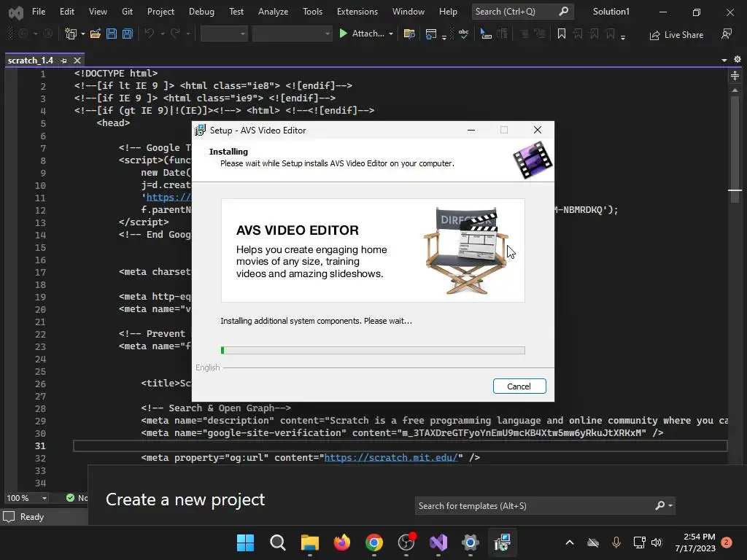This screenshot has width=747, height=560.
Task: Cancel the AVS Video Editor setup
Action: click(519, 386)
